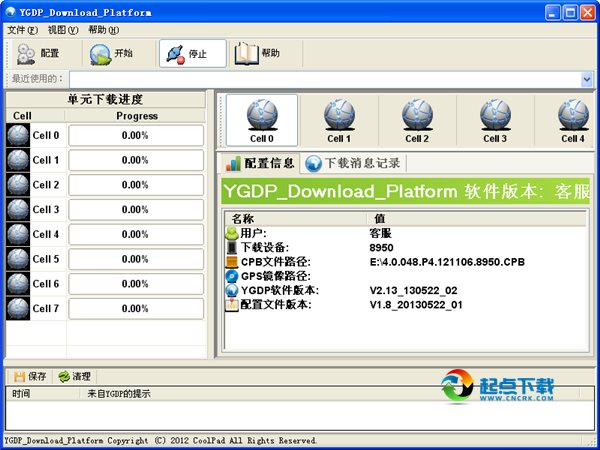
Task: Click the Cell 1 progress bar
Action: (x=136, y=160)
